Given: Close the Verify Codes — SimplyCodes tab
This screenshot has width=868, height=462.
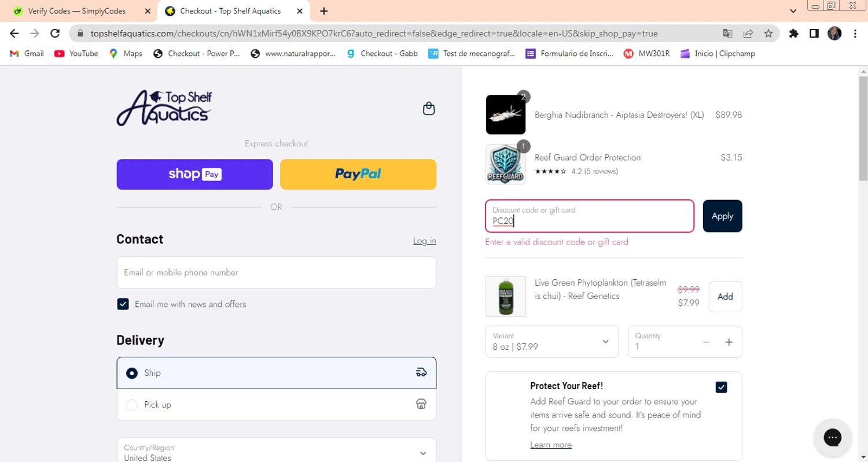Looking at the screenshot, I should (148, 11).
